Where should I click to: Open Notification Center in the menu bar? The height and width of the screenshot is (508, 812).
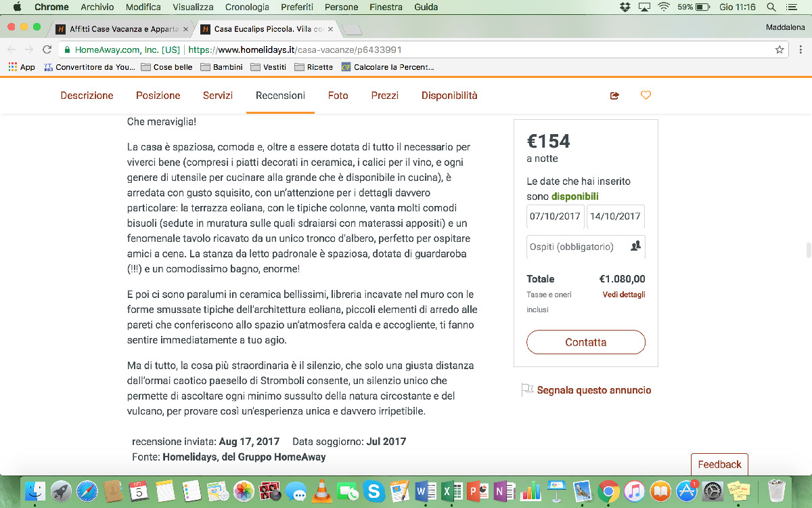pos(792,7)
